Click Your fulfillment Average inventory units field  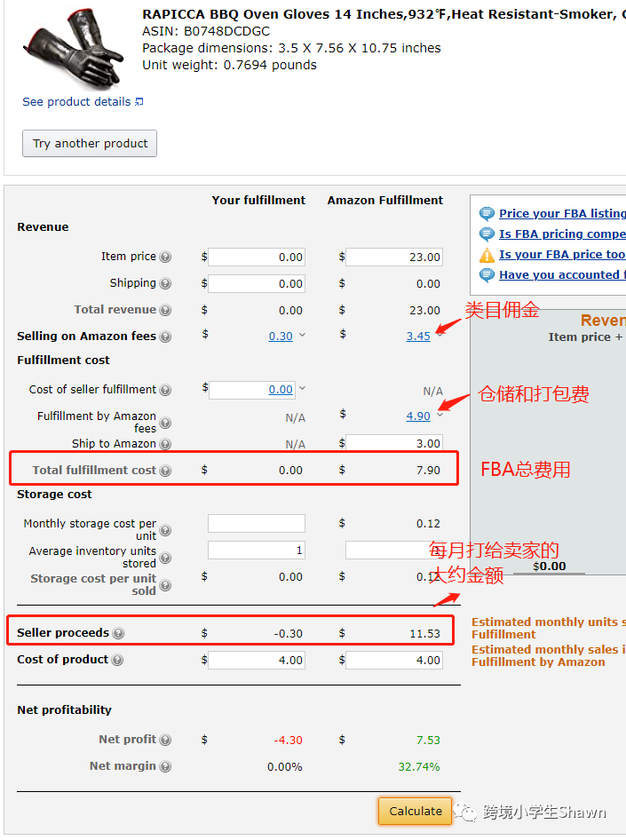click(x=257, y=551)
